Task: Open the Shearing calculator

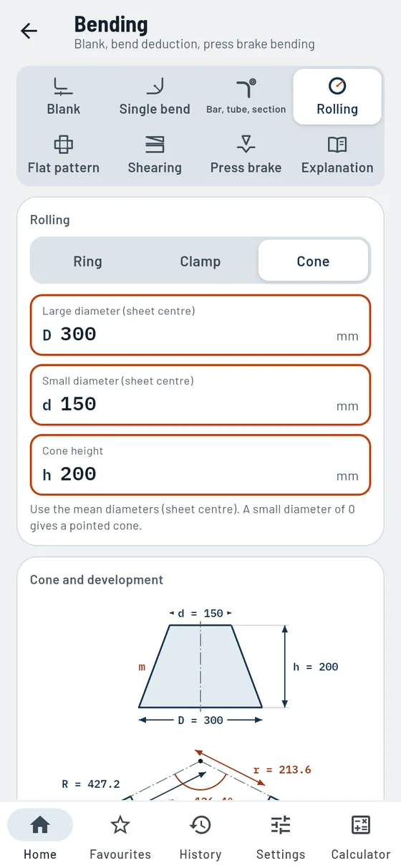Action: (155, 155)
